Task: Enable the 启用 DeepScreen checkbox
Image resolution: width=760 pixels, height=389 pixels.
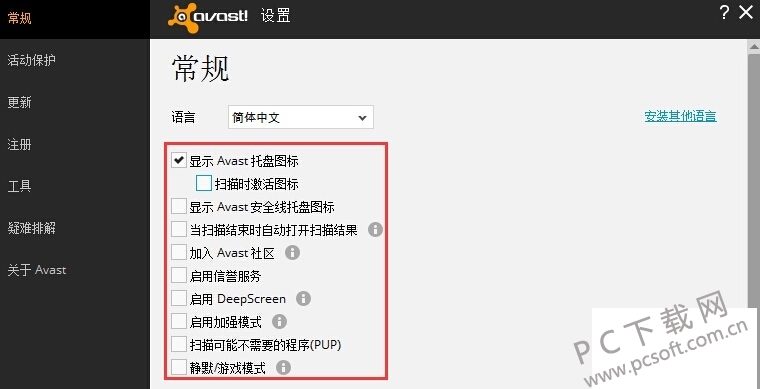Action: tap(179, 298)
